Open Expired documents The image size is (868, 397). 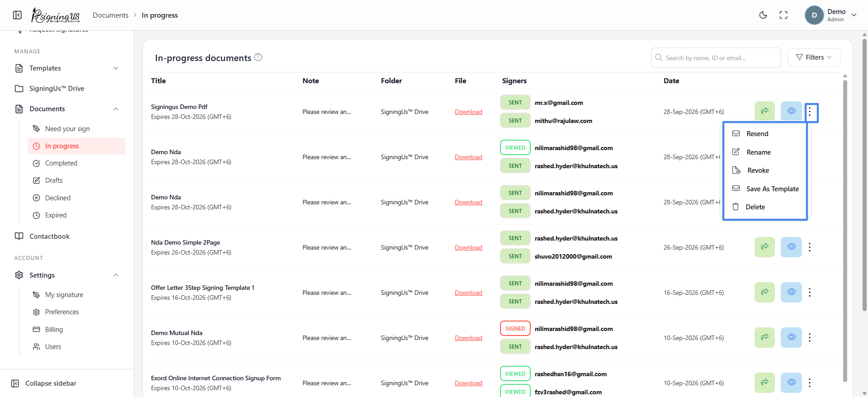tap(56, 215)
